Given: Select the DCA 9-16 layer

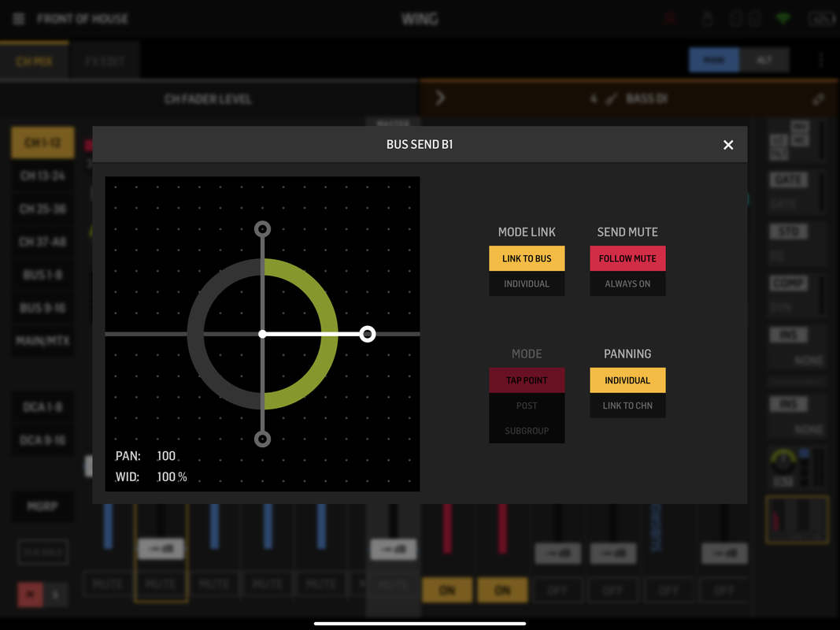Looking at the screenshot, I should pos(43,440).
